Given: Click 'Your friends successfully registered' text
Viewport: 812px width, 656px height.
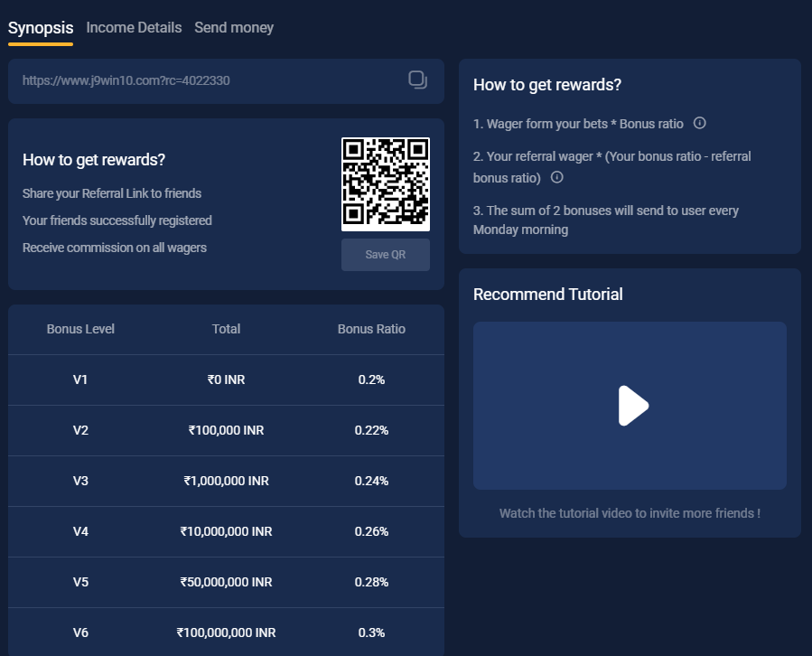Looking at the screenshot, I should pyautogui.click(x=117, y=220).
